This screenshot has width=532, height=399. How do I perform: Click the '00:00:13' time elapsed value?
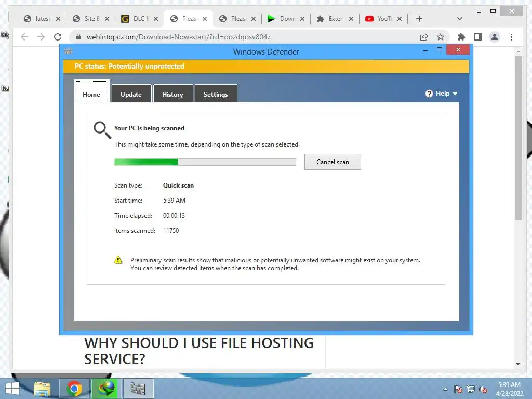point(174,216)
